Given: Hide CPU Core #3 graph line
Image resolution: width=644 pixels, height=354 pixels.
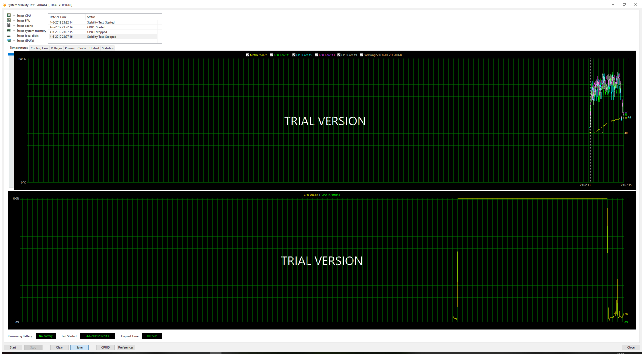Looking at the screenshot, I should pos(316,55).
